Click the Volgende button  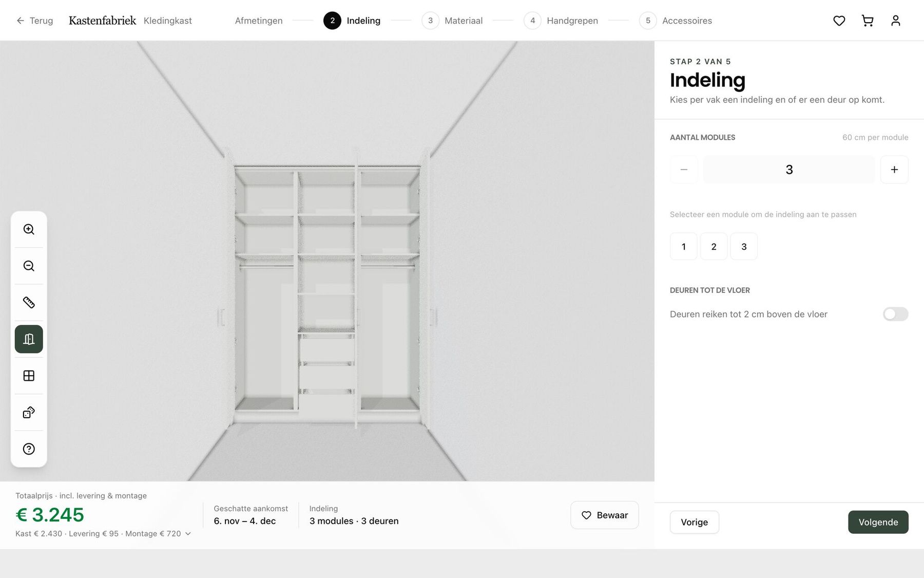[x=878, y=522]
